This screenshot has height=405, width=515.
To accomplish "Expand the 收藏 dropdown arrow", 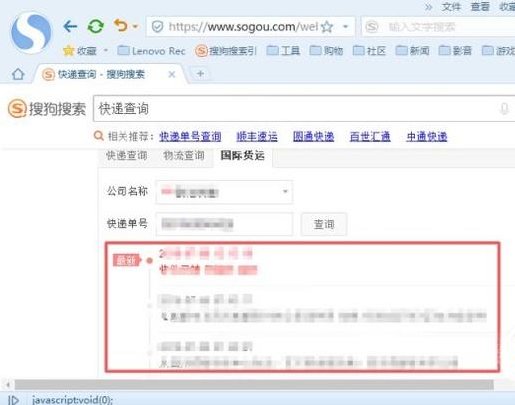I will [x=106, y=51].
